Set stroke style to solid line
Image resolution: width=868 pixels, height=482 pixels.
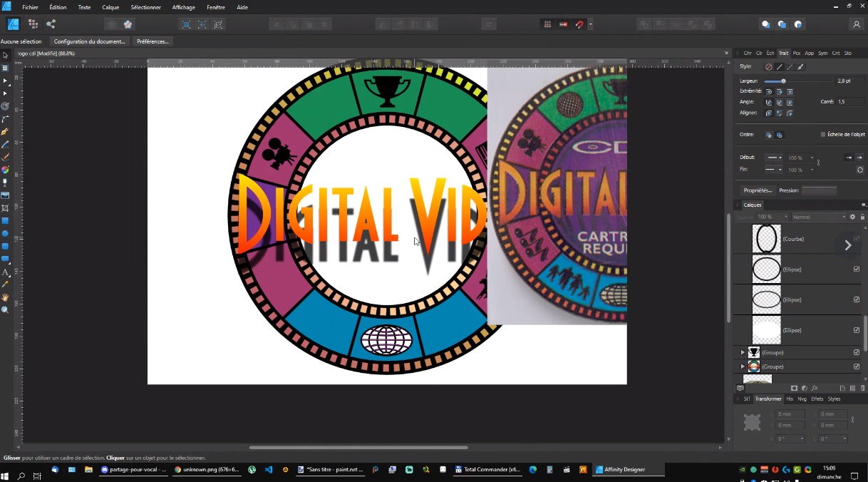(x=780, y=67)
